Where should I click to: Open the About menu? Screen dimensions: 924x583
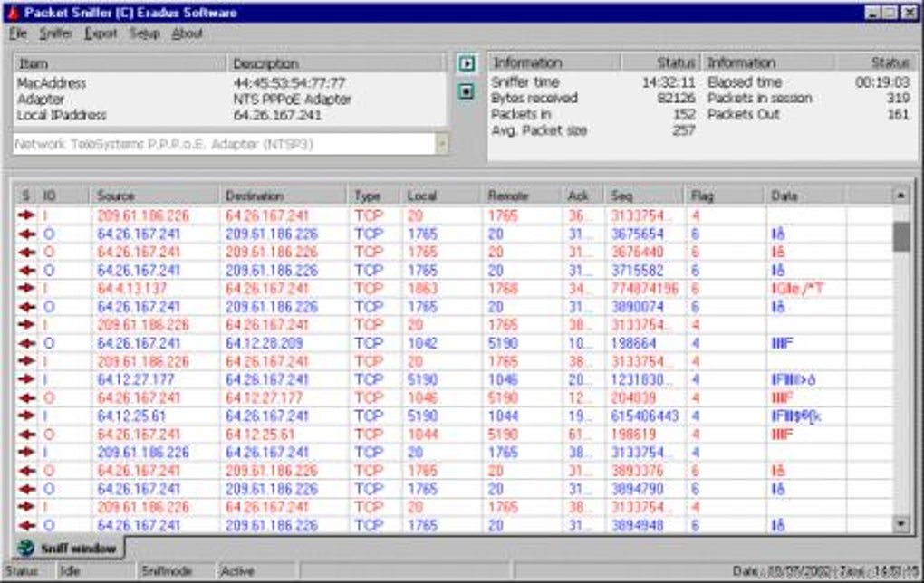click(187, 33)
